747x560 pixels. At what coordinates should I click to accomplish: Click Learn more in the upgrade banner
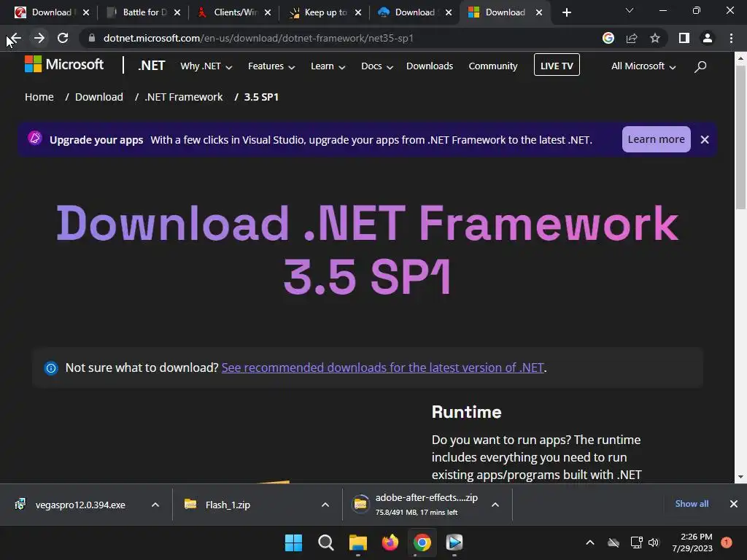tap(656, 139)
